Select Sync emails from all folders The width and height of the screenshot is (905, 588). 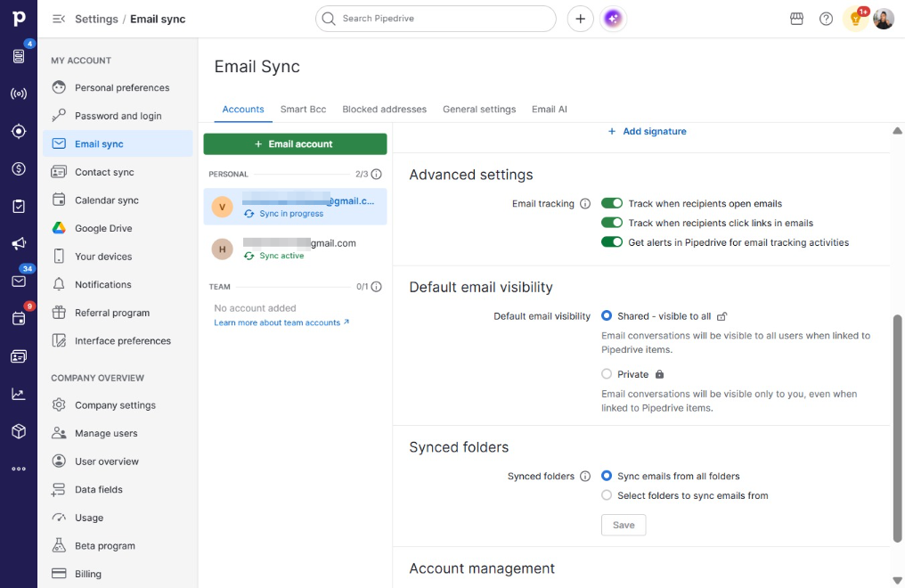coord(606,476)
